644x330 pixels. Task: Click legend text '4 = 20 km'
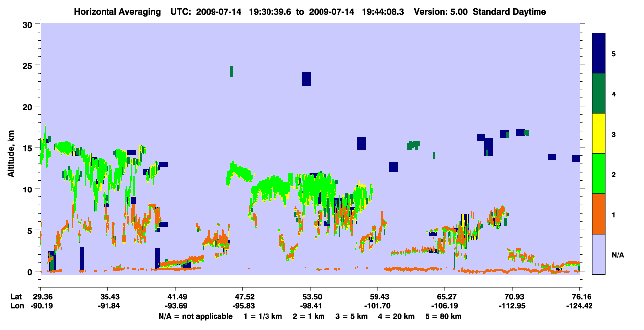click(396, 316)
